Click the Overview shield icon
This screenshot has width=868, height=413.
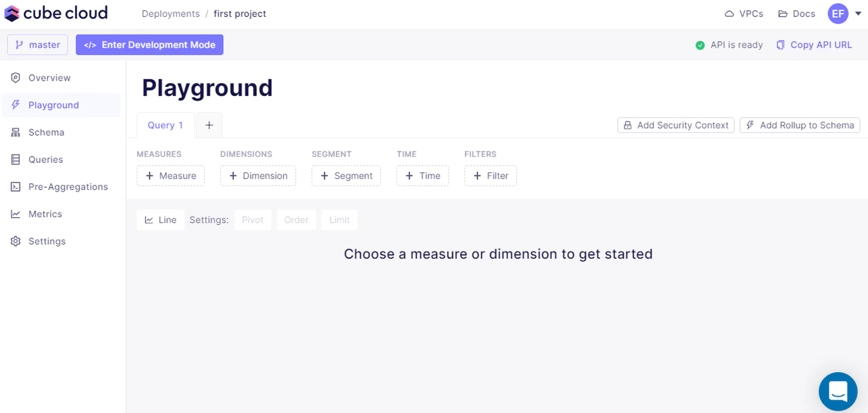[x=16, y=78]
